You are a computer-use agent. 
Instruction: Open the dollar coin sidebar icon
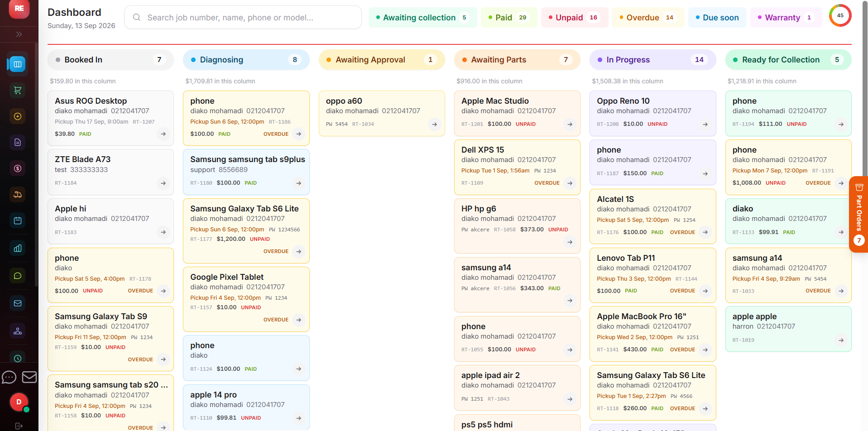coord(18,168)
